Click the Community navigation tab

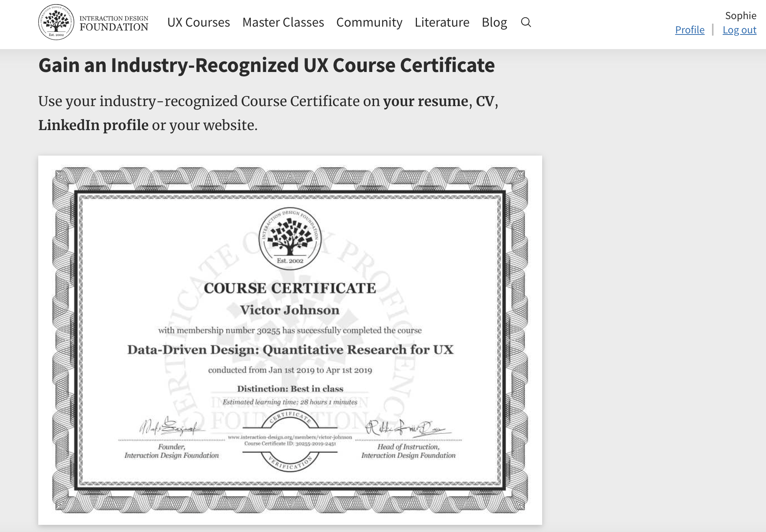click(369, 21)
